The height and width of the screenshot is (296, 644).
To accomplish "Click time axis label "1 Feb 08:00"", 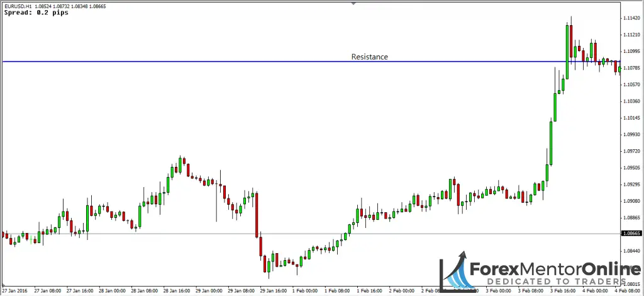I will [x=338, y=291].
